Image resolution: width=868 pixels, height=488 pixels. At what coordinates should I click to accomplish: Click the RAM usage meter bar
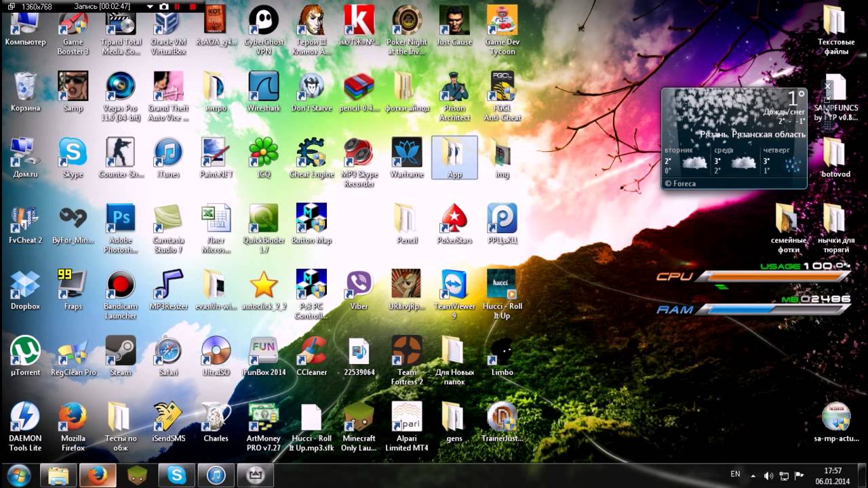(x=772, y=309)
